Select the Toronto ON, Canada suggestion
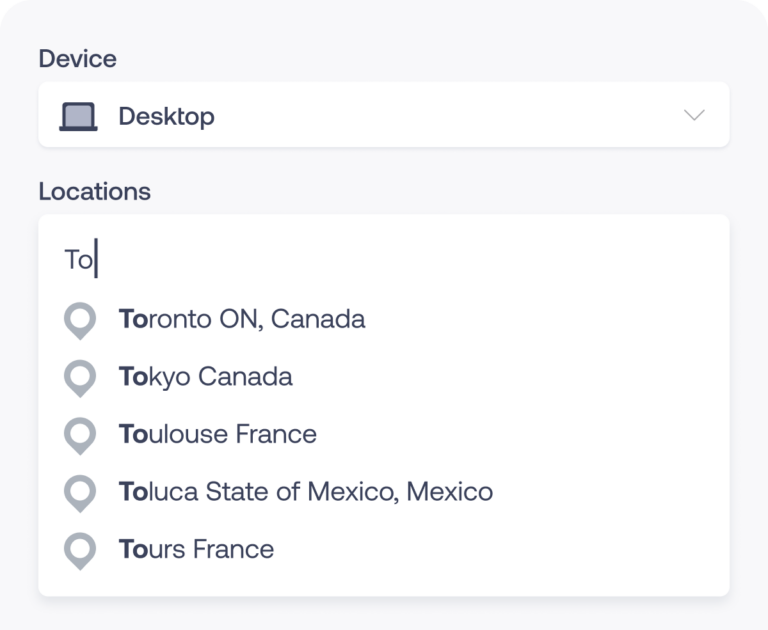Image resolution: width=768 pixels, height=630 pixels. 241,319
